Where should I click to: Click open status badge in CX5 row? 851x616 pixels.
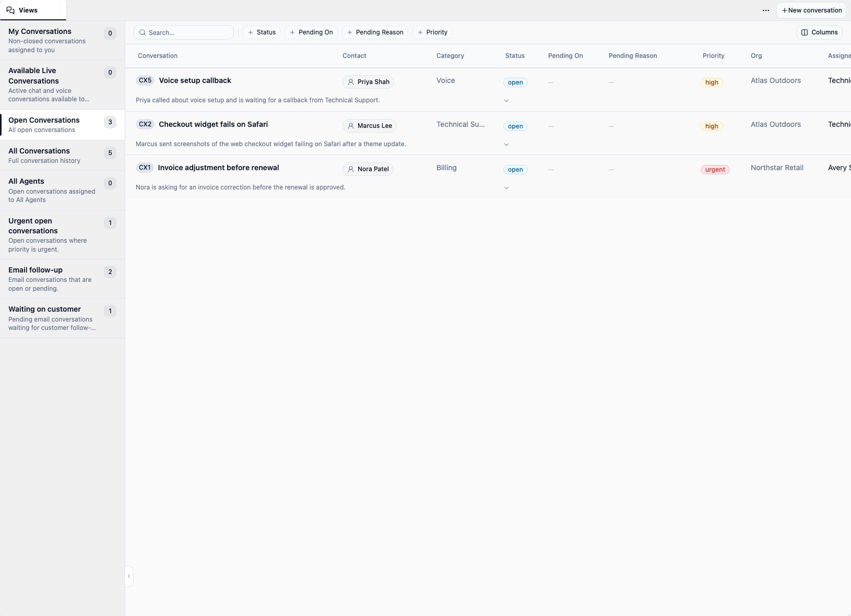515,82
